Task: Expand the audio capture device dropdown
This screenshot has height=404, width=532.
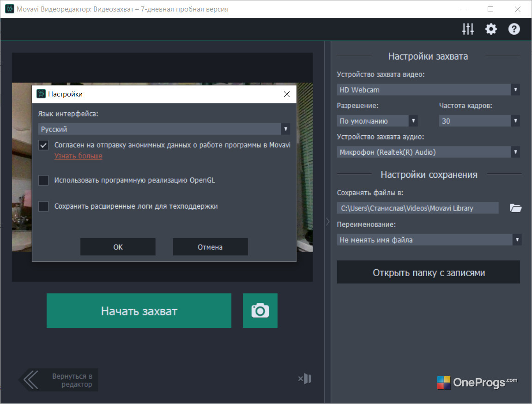Action: pos(428,152)
